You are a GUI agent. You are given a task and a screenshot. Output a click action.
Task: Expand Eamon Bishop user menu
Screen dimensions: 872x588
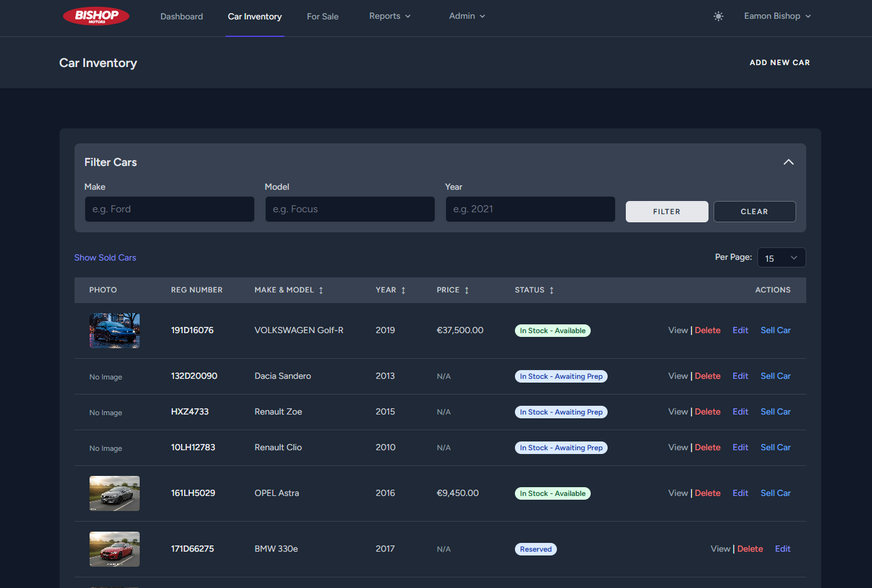click(777, 16)
